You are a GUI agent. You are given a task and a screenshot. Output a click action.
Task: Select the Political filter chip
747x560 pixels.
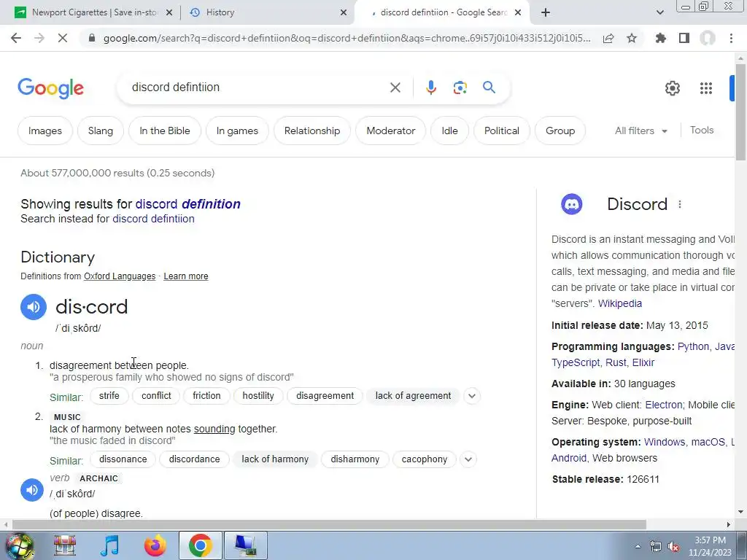502,131
